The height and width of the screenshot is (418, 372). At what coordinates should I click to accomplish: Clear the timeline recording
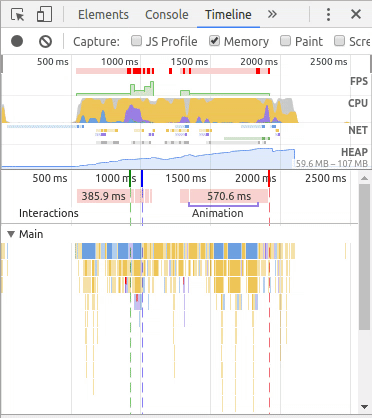coord(45,41)
